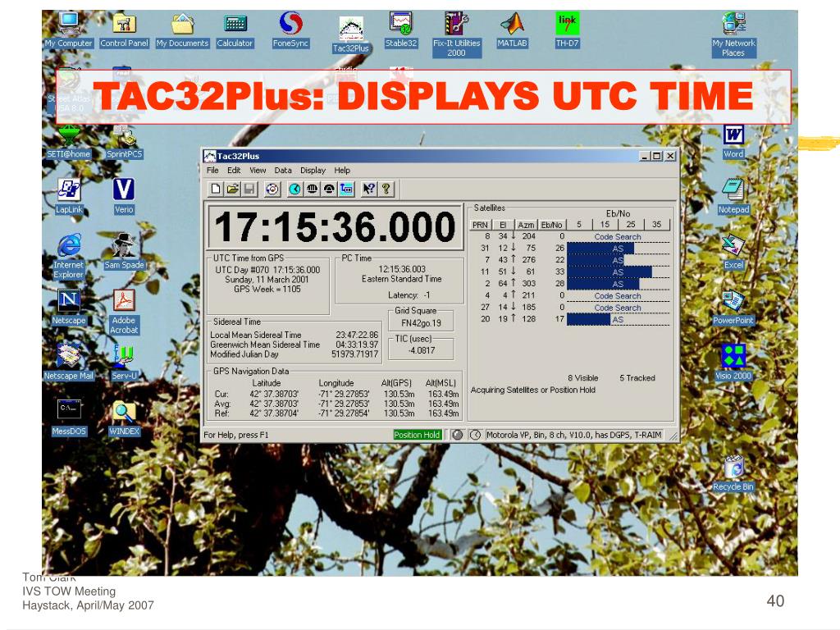The width and height of the screenshot is (840, 630).
Task: Select the Verio desktop icon
Action: [124, 197]
